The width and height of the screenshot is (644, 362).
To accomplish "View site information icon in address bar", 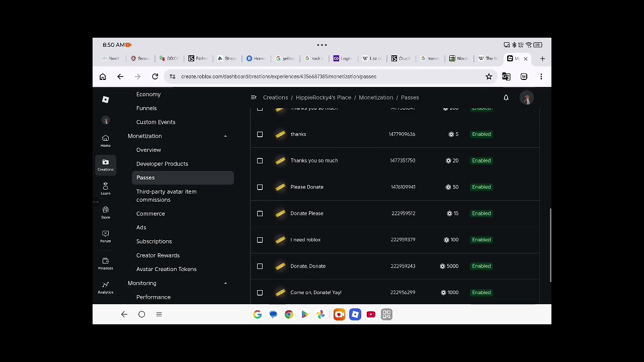I will 172,76.
